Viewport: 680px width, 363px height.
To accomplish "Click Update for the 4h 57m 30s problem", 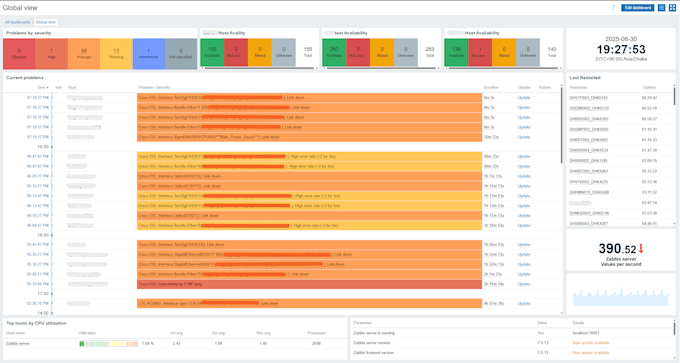I will coord(524,304).
